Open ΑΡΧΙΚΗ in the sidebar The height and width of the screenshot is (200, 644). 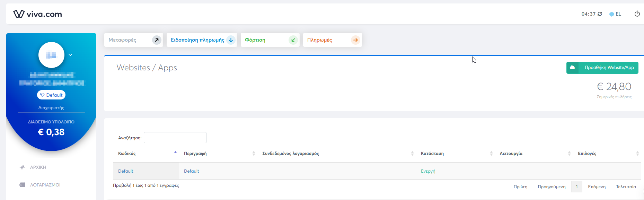point(38,167)
